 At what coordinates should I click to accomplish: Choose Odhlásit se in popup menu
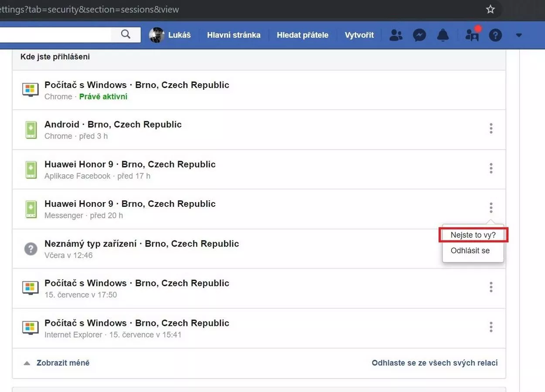tap(470, 250)
